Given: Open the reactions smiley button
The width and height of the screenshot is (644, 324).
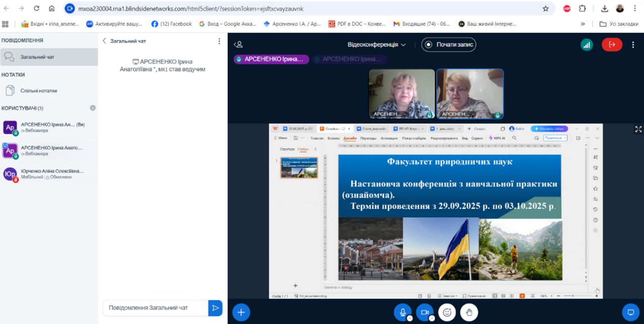Looking at the screenshot, I should (x=447, y=312).
